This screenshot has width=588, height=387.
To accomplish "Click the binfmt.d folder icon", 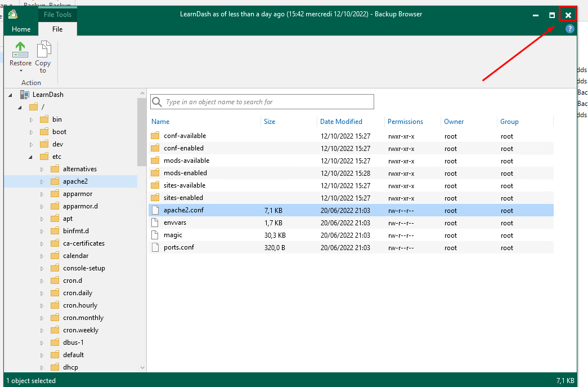I will point(55,231).
